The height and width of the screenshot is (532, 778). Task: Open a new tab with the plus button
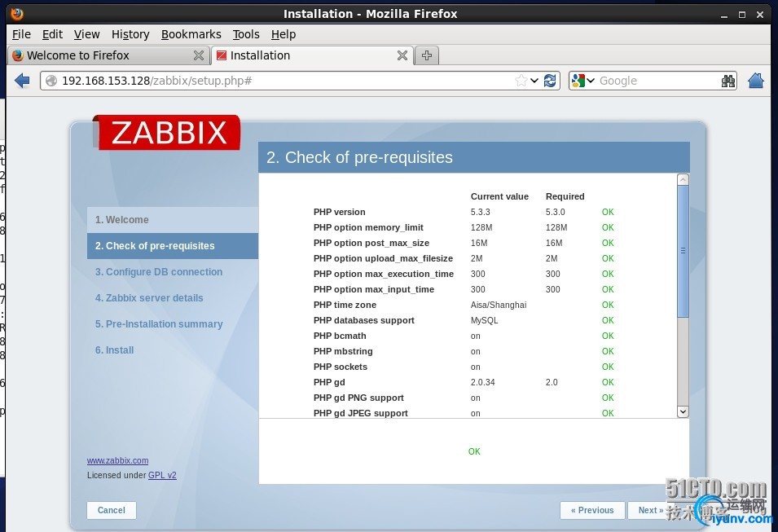click(x=427, y=55)
